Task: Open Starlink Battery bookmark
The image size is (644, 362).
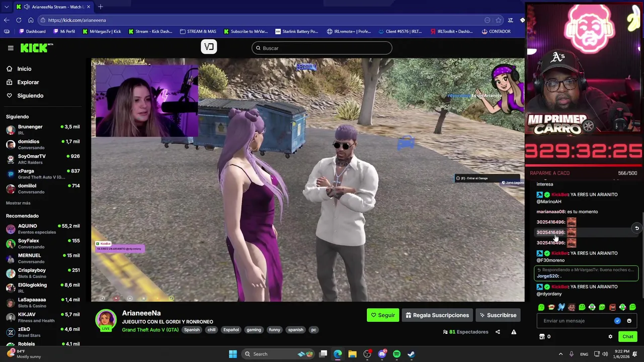Action: click(296, 31)
